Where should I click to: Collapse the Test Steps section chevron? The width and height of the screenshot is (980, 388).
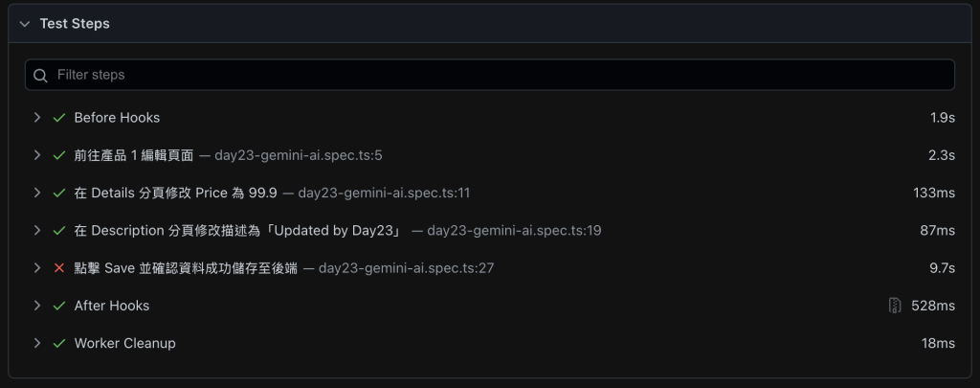(x=24, y=24)
